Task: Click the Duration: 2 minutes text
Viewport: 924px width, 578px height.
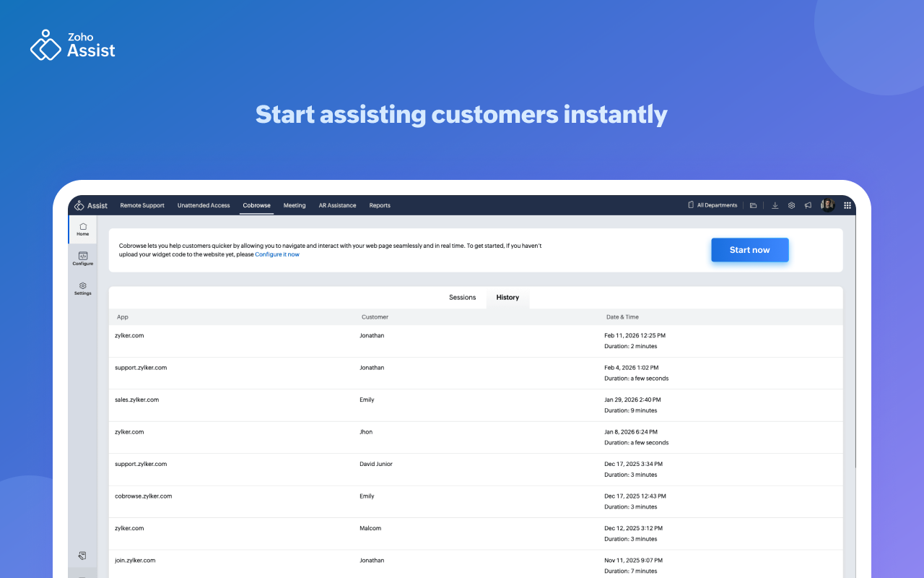Action: pos(631,346)
